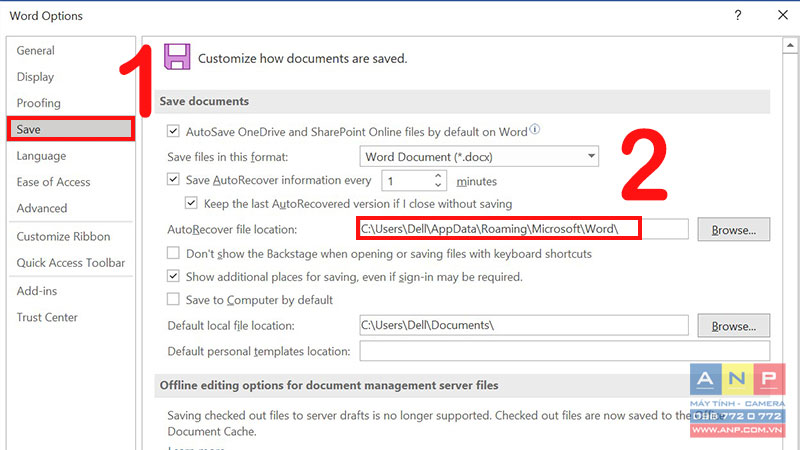Click the Word Options title text
This screenshot has height=450, width=800.
pos(46,16)
